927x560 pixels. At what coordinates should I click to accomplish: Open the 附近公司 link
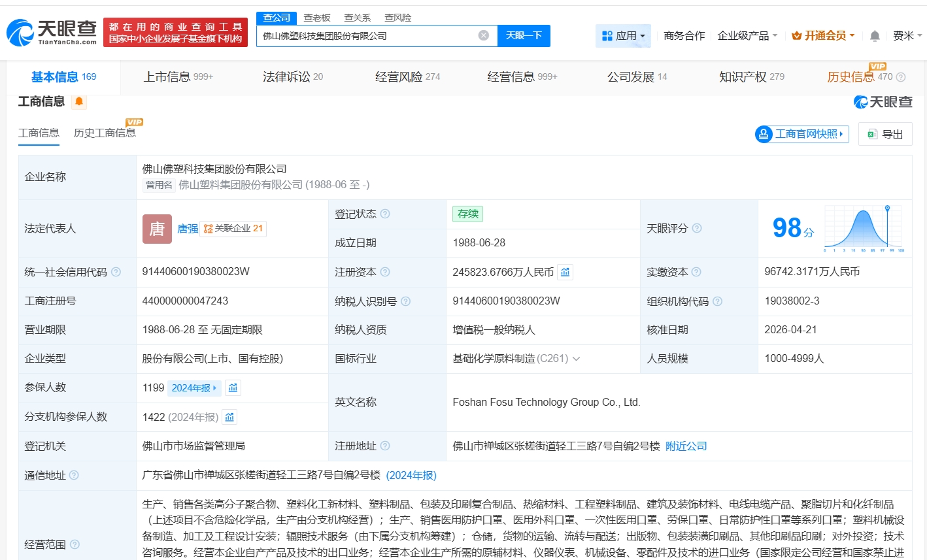pos(686,446)
